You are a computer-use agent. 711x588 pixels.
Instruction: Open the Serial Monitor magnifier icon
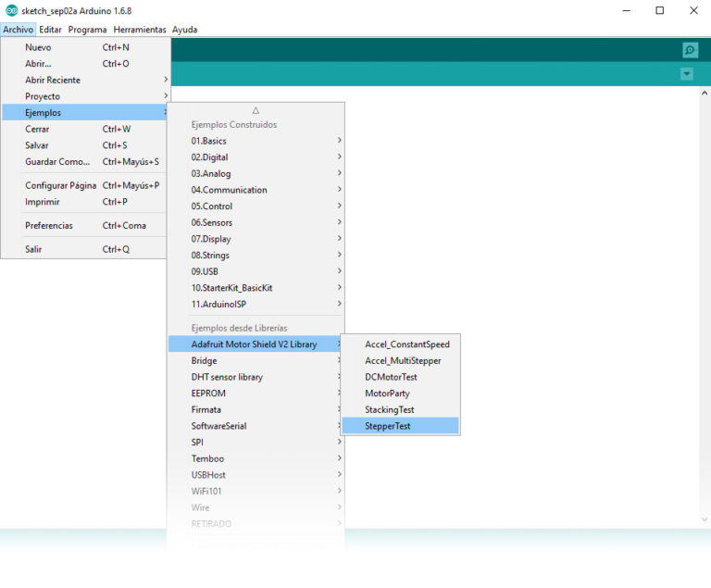click(x=690, y=50)
